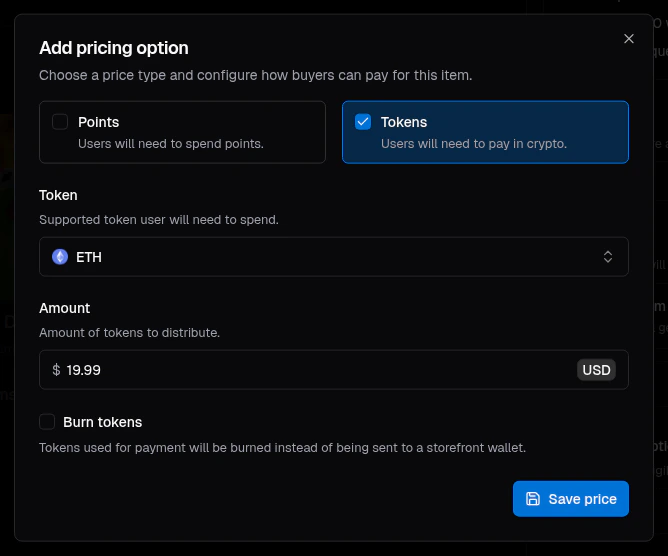Click 'Users will need to spend points' text
Viewport: 668px width, 556px height.
(x=171, y=143)
